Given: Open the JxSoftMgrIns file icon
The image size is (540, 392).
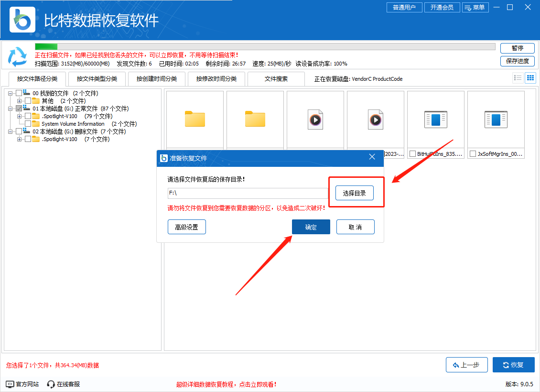Looking at the screenshot, I should (x=496, y=120).
